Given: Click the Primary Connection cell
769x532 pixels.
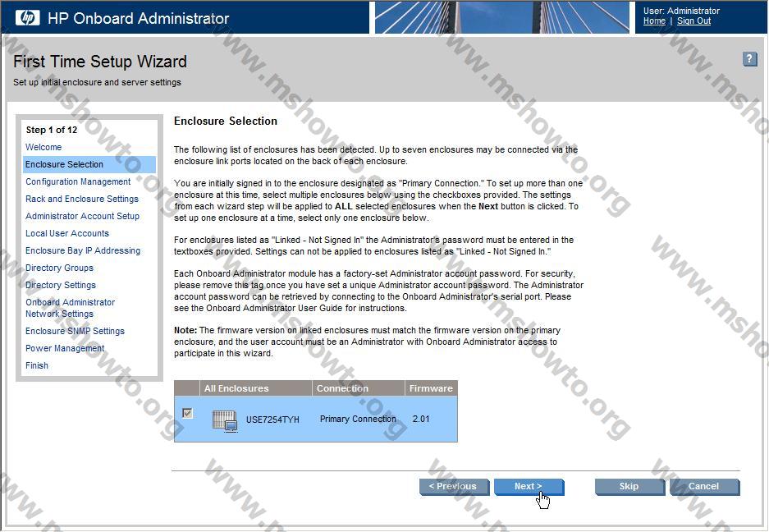Looking at the screenshot, I should [x=358, y=420].
